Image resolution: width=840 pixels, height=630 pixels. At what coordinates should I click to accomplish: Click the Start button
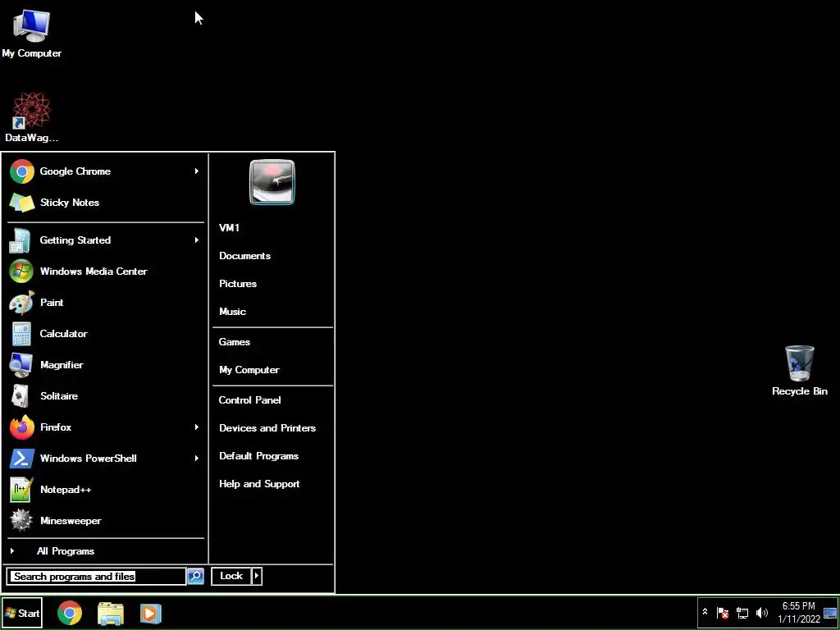pos(22,613)
